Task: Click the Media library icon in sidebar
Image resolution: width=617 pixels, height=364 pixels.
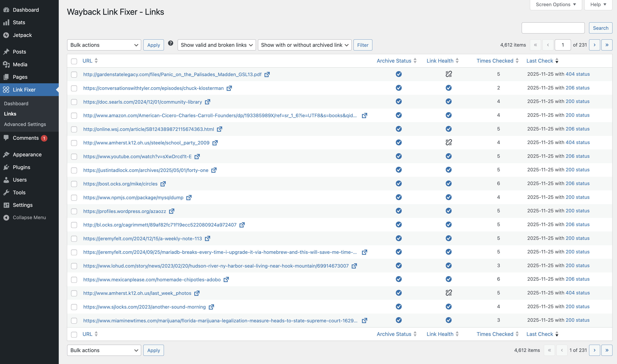Action: pyautogui.click(x=7, y=64)
